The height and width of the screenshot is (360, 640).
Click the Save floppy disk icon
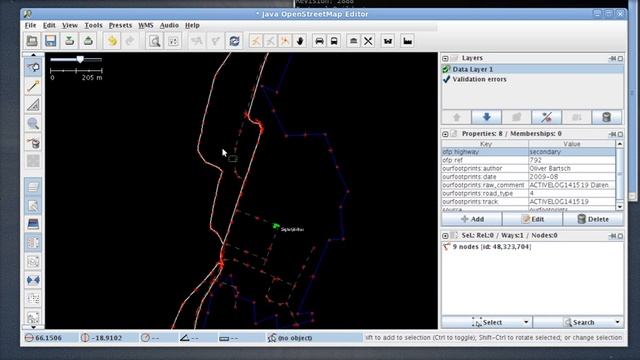click(51, 41)
